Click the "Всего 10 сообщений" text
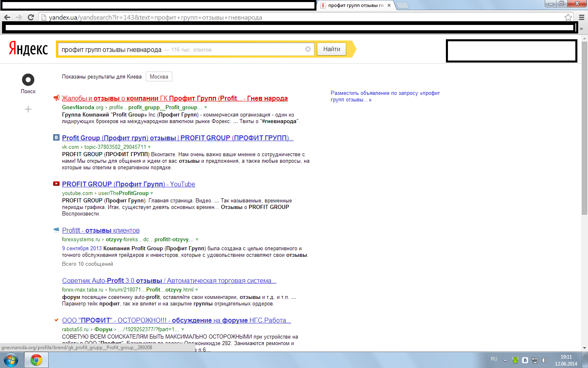588x368 pixels. point(87,264)
